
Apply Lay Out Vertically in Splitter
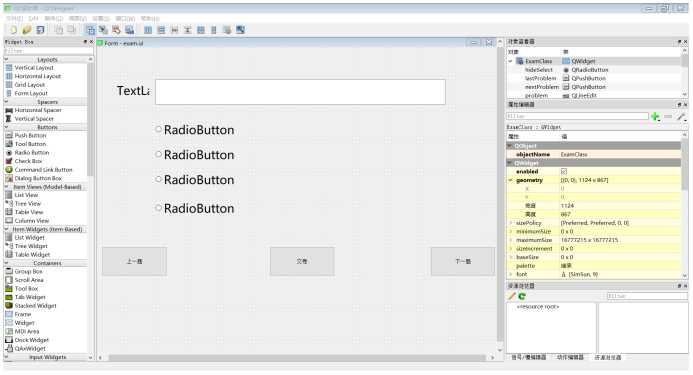pyautogui.click(x=187, y=30)
